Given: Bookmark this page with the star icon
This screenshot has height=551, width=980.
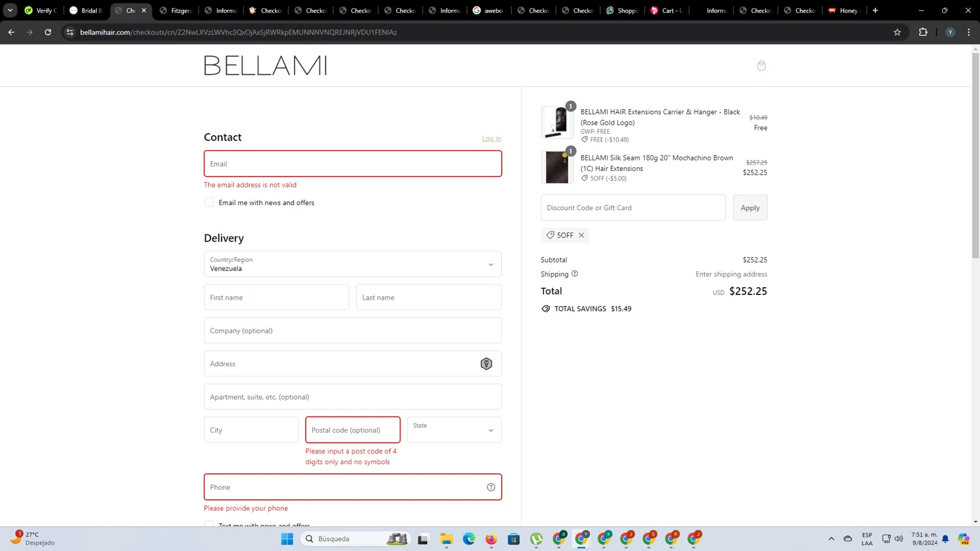Looking at the screenshot, I should [897, 32].
